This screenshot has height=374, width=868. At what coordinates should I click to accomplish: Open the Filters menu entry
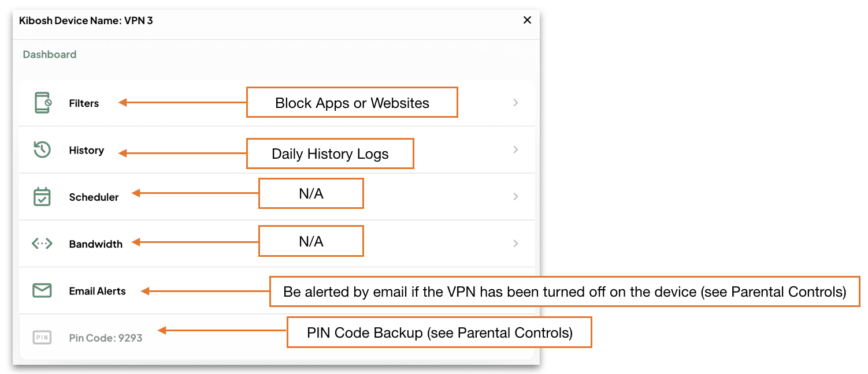84,103
